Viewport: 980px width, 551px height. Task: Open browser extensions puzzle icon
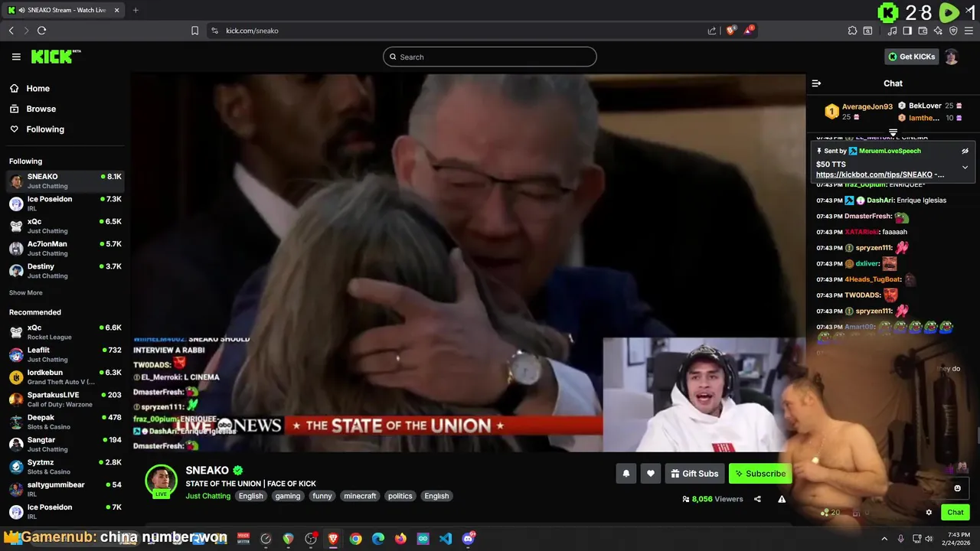pyautogui.click(x=852, y=31)
